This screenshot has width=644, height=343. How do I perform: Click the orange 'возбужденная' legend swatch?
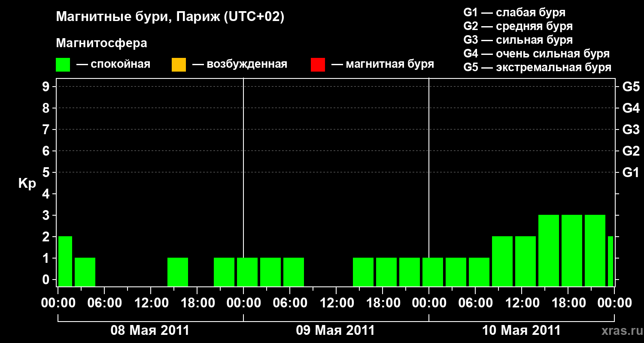(x=179, y=65)
